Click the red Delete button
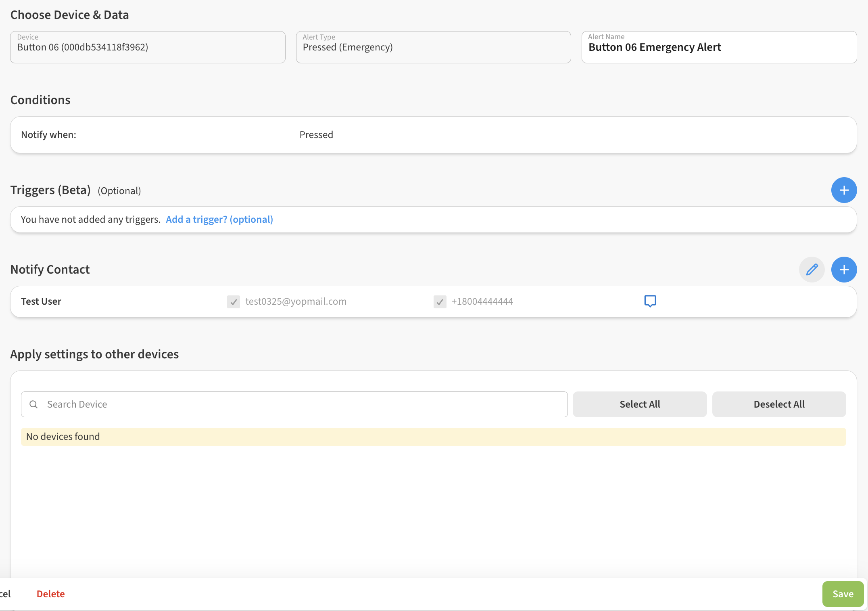 tap(51, 594)
